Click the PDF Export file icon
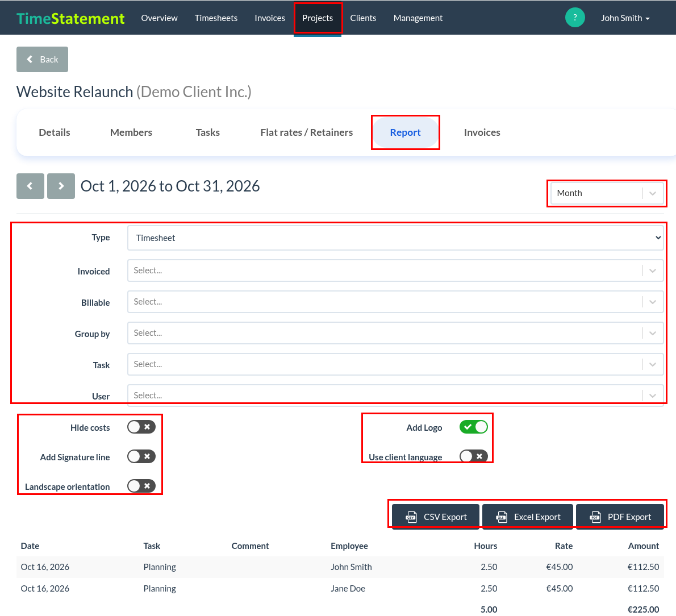676x616 pixels. tap(595, 517)
